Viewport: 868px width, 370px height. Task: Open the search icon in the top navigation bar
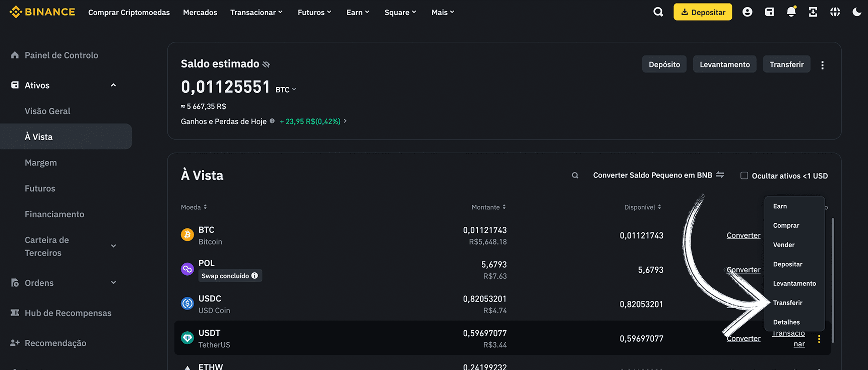(658, 12)
